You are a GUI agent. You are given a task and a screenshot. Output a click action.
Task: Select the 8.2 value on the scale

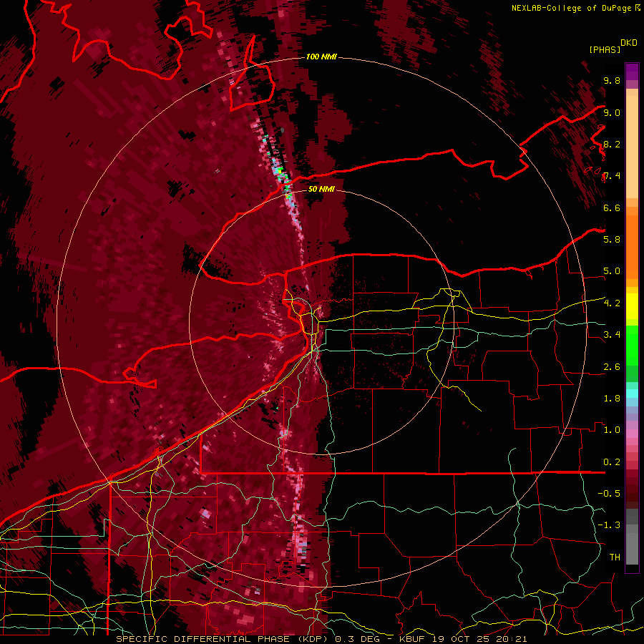pyautogui.click(x=612, y=144)
